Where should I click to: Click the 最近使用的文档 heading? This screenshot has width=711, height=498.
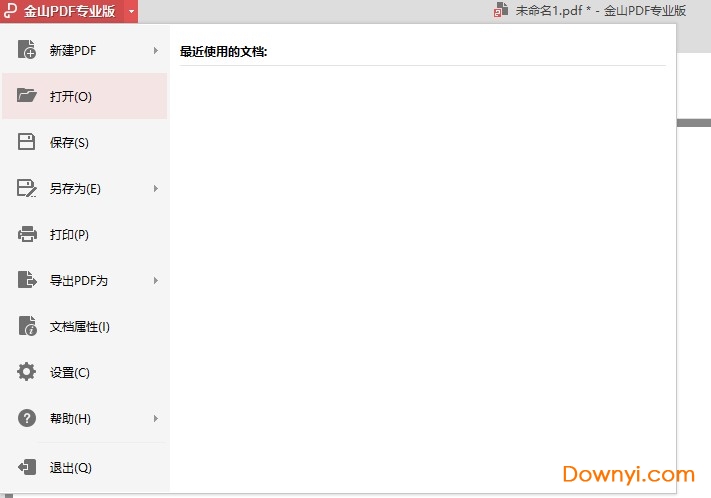[224, 52]
